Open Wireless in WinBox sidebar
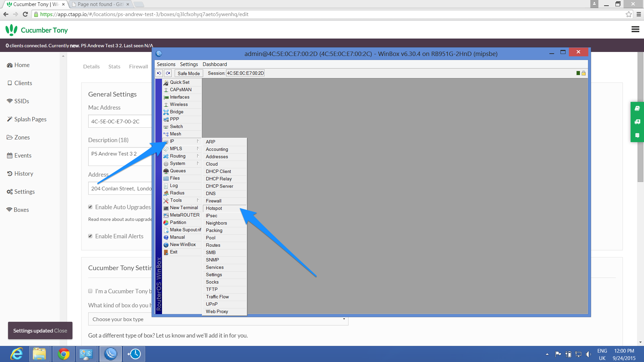 point(182,104)
